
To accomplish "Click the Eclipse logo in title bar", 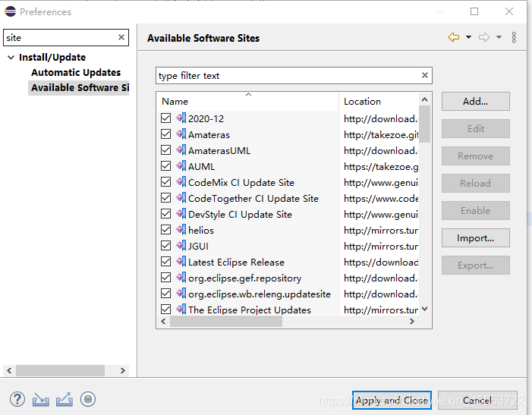I will (10, 11).
